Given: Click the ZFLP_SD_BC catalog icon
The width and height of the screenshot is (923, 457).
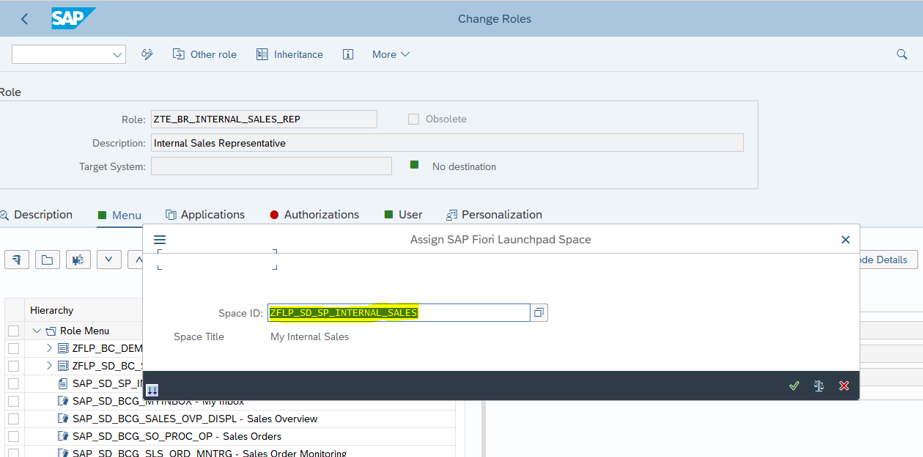Looking at the screenshot, I should pyautogui.click(x=64, y=366).
